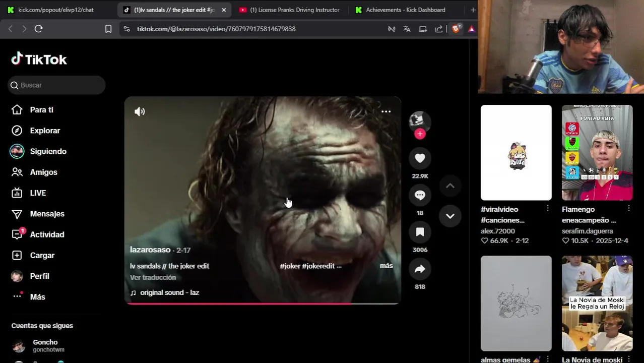Click Ver traducción under caption

click(153, 277)
